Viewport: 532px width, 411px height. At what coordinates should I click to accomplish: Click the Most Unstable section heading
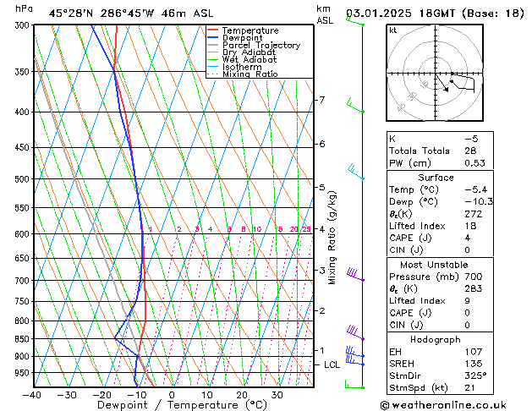pyautogui.click(x=434, y=265)
